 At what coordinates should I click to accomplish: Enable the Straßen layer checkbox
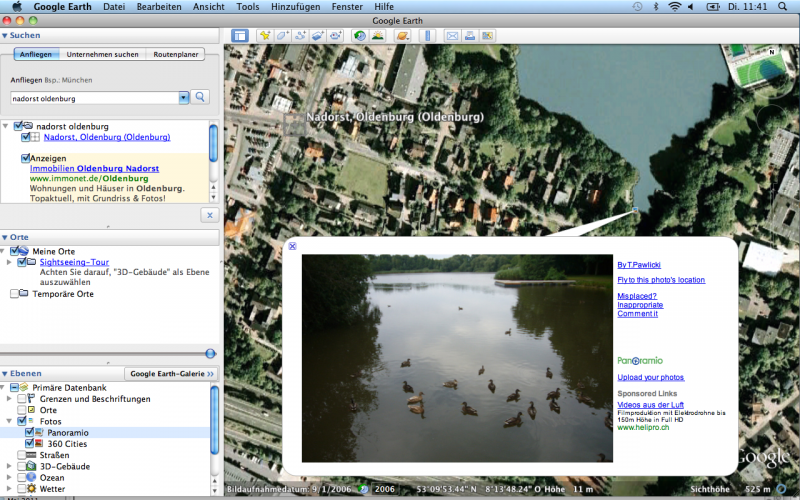point(22,455)
